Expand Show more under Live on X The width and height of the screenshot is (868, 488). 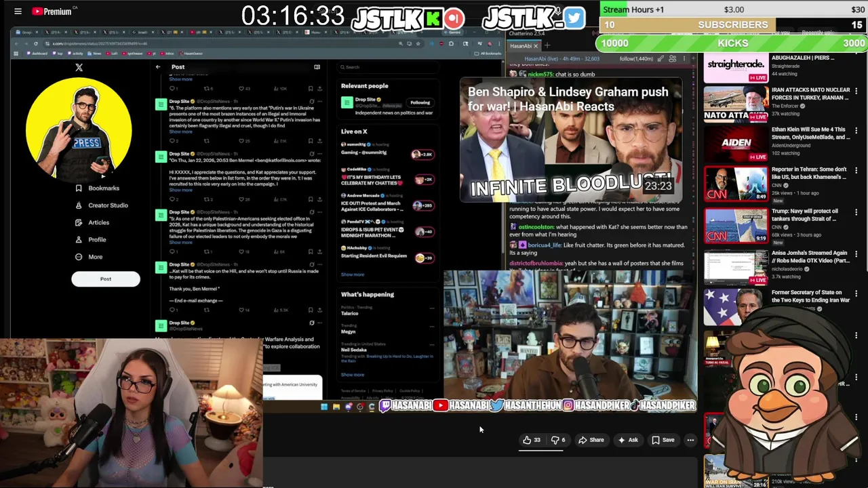353,274
